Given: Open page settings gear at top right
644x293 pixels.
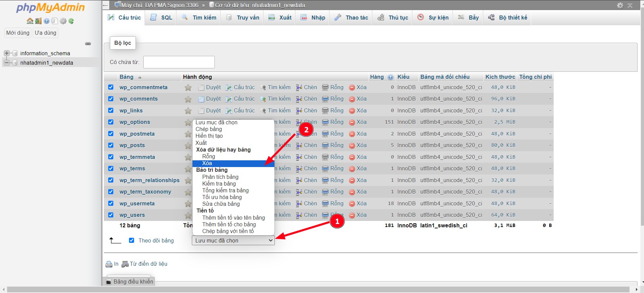Looking at the screenshot, I should [620, 5].
